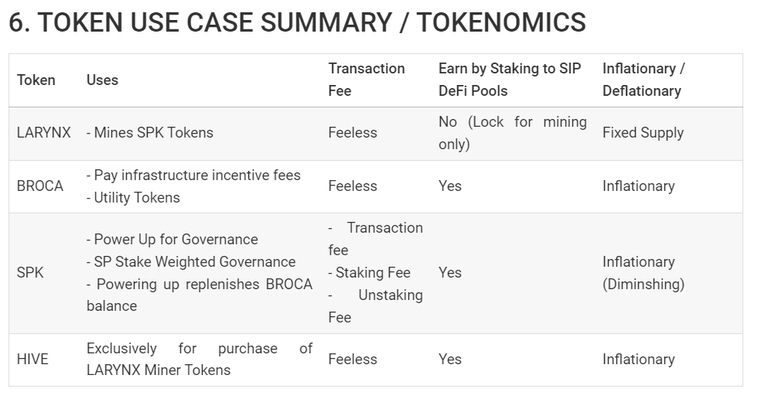Select SP Stake Weighted Governance line
Viewport: 768px width, 402px height.
[x=191, y=261]
